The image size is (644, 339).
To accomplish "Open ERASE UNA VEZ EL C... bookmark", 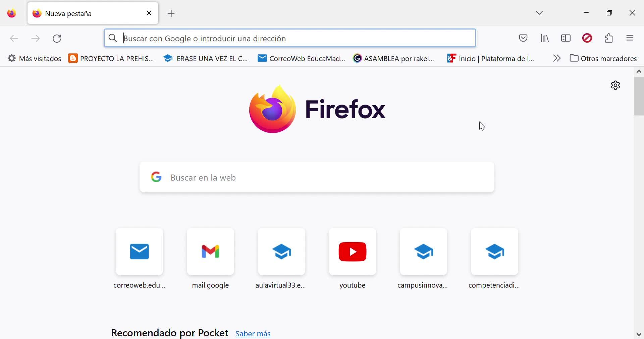I will point(206,59).
